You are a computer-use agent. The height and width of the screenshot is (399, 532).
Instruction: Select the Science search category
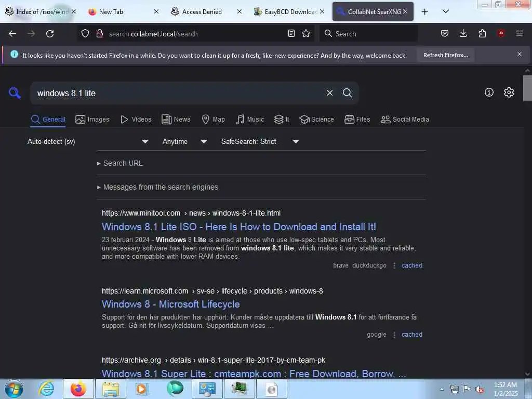pos(316,119)
